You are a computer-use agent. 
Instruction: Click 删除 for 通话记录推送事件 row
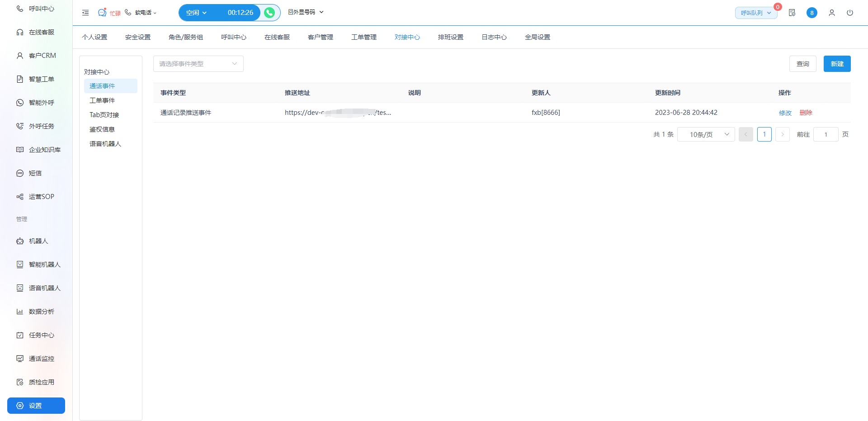point(806,113)
